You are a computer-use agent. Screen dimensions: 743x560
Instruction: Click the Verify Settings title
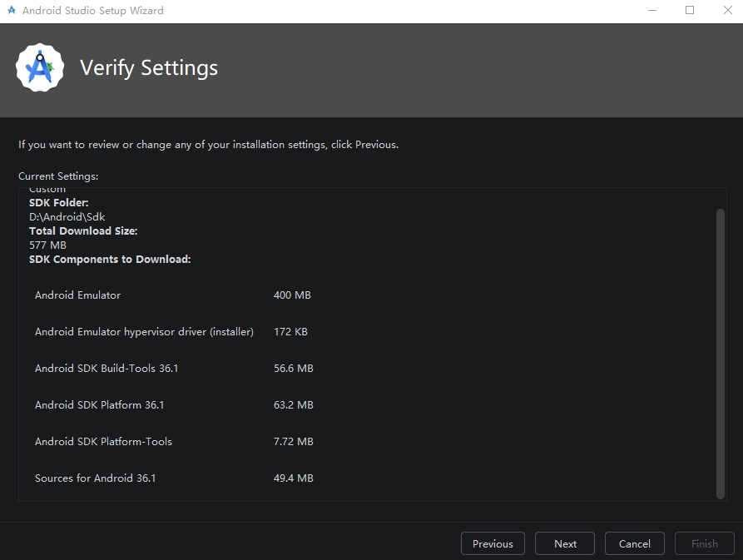[149, 67]
